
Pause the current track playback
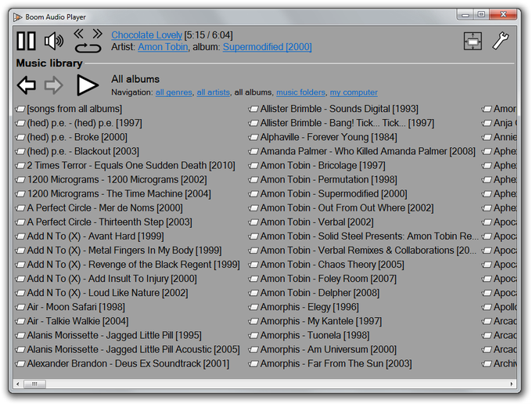(26, 41)
